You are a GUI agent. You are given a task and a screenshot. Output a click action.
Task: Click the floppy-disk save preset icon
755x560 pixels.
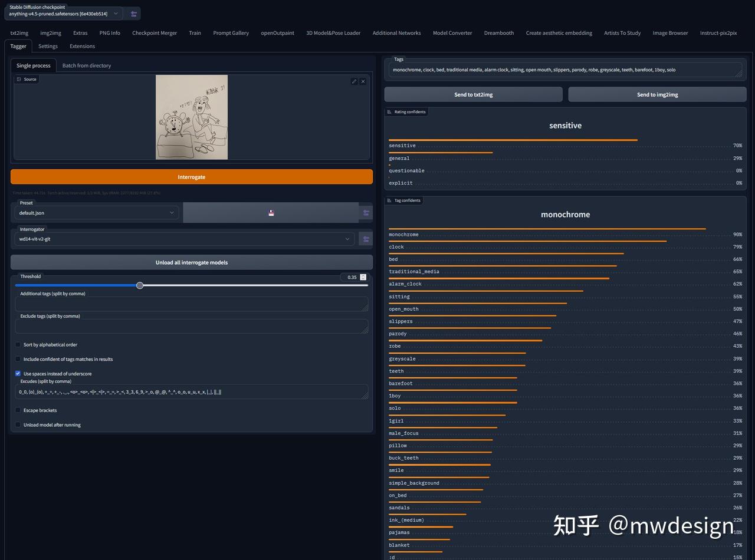[271, 213]
